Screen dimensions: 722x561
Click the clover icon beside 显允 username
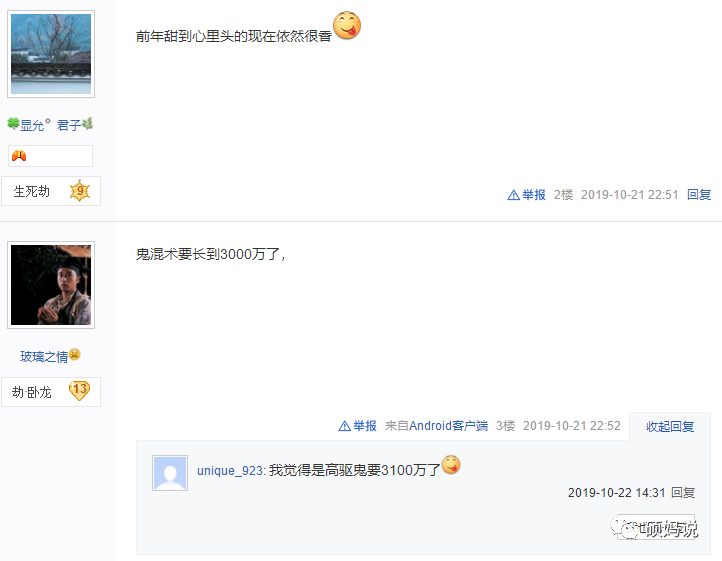point(13,123)
